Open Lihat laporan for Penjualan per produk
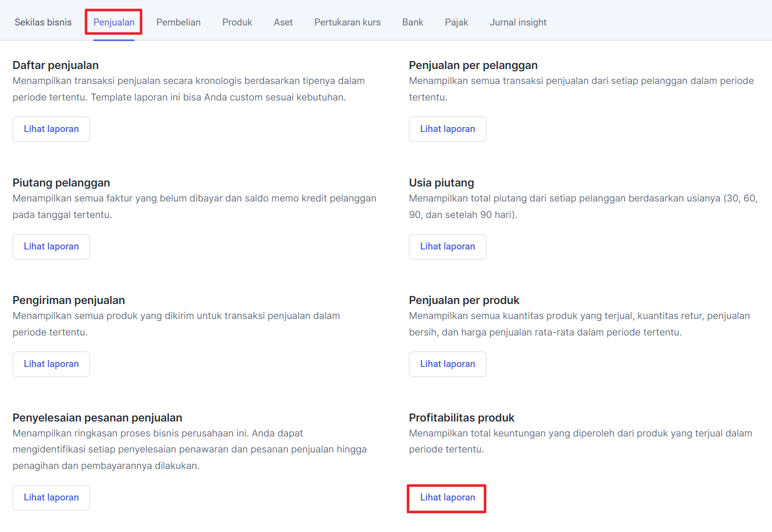The width and height of the screenshot is (772, 532). coord(447,364)
